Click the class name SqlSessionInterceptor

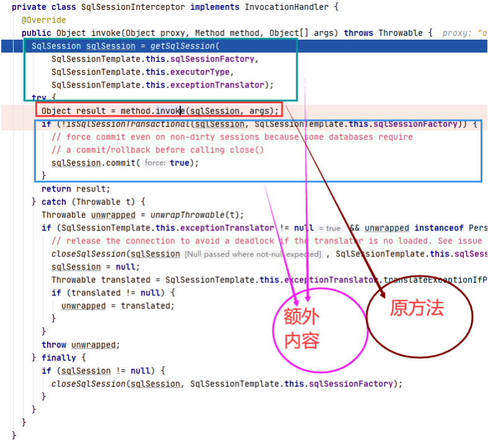(x=133, y=7)
